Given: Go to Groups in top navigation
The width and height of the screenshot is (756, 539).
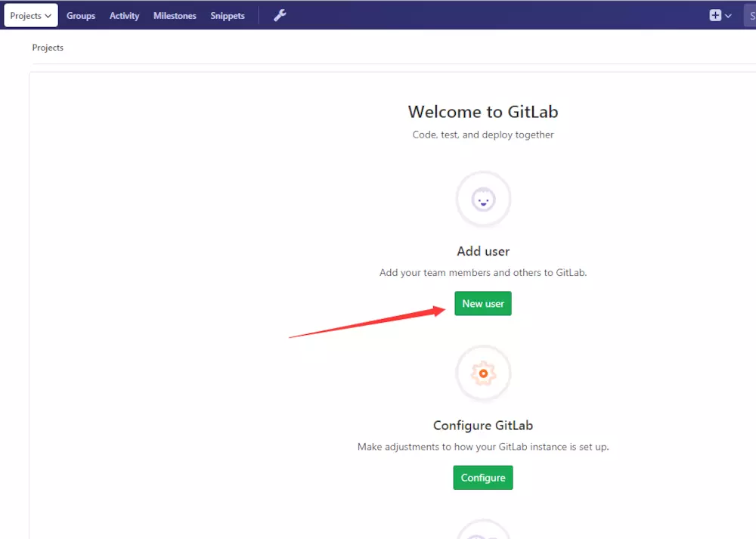Looking at the screenshot, I should (81, 16).
